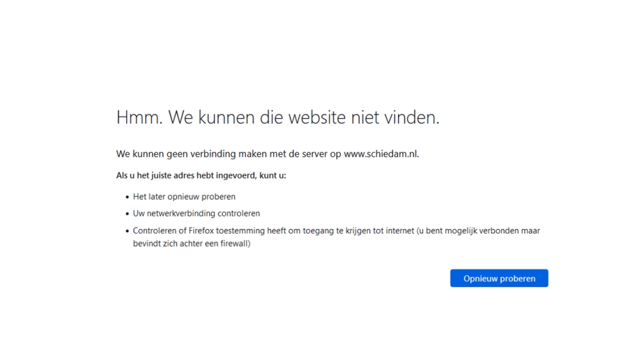Screen dimensions: 644x363
Task: Click the Opnieuw proberen button
Action: coord(499,279)
